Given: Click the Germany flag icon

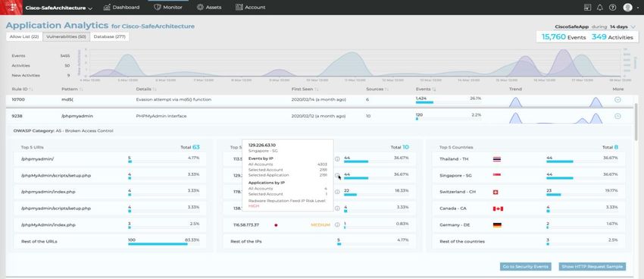Looking at the screenshot, I should (497, 225).
